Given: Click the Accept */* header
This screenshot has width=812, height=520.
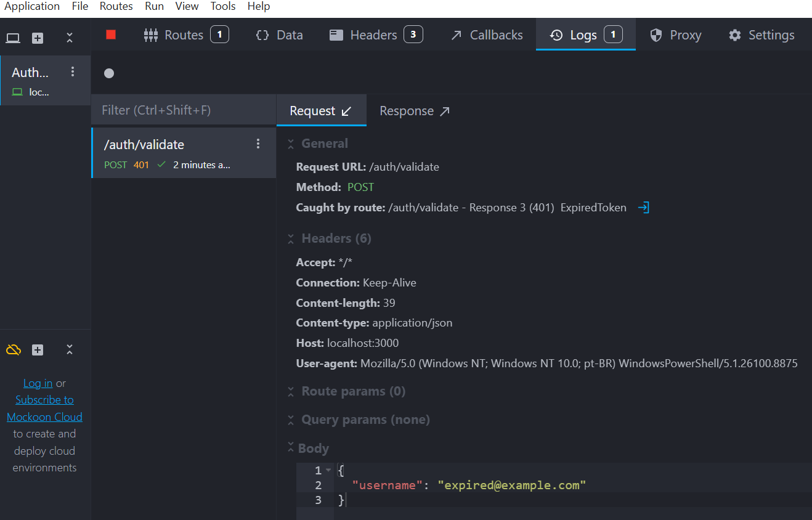Looking at the screenshot, I should coord(324,262).
